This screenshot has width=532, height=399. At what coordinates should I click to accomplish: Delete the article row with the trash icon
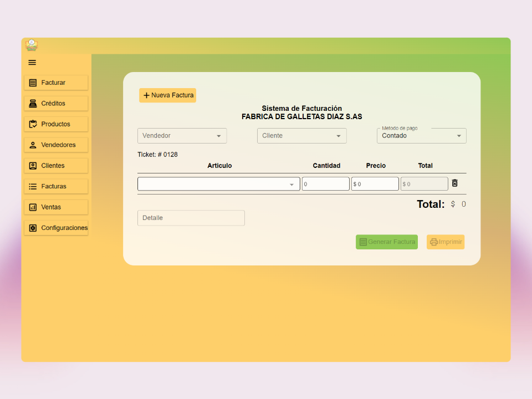point(454,183)
